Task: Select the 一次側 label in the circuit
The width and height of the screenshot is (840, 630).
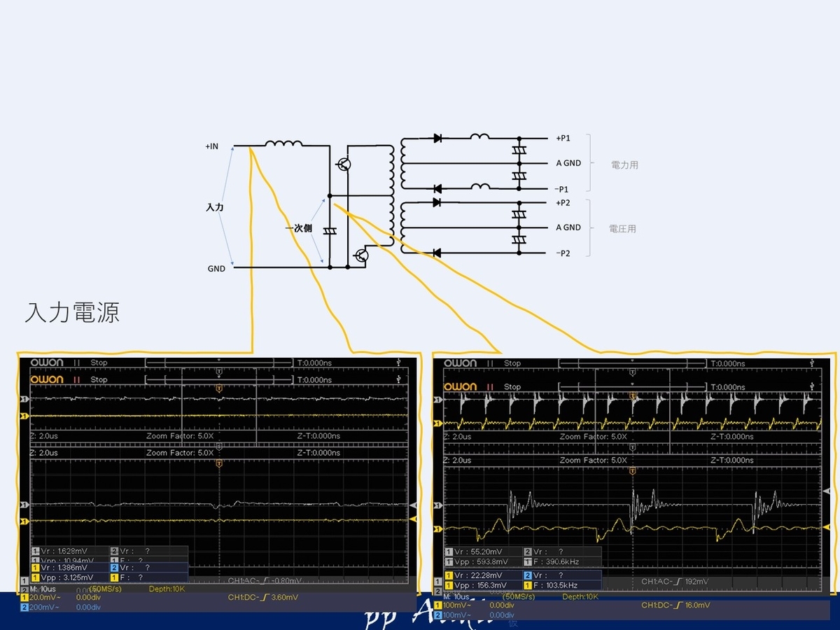Action: [299, 229]
